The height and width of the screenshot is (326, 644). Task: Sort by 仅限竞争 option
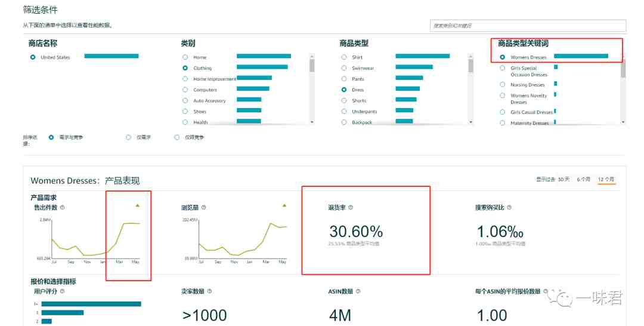click(x=177, y=137)
